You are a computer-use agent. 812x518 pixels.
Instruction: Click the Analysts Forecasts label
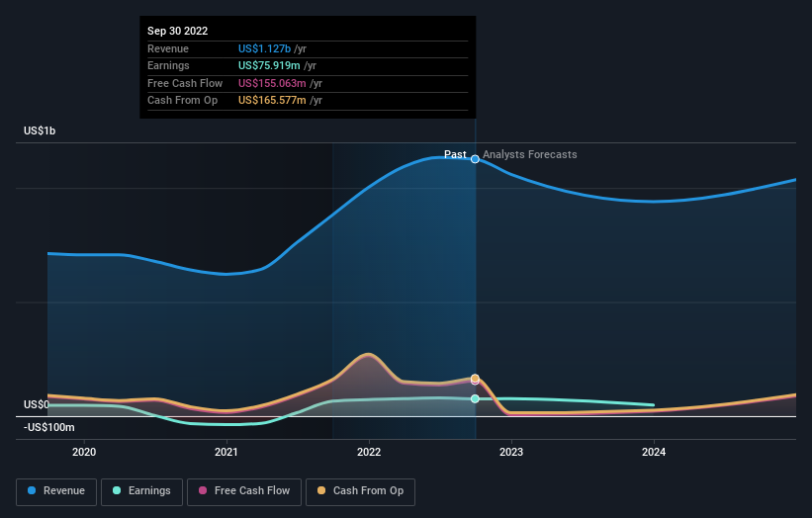pyautogui.click(x=530, y=154)
